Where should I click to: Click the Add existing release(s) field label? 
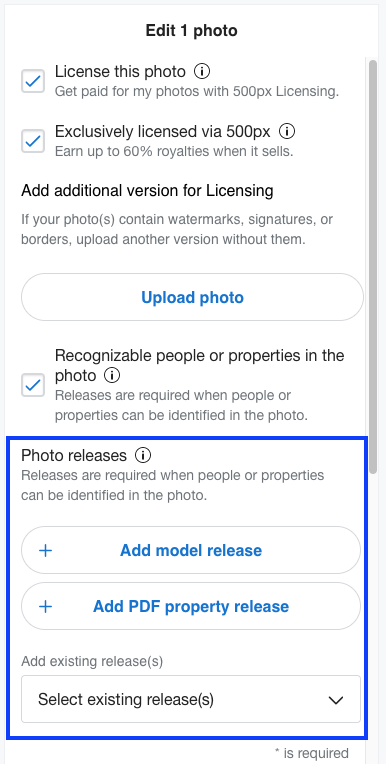tap(92, 662)
